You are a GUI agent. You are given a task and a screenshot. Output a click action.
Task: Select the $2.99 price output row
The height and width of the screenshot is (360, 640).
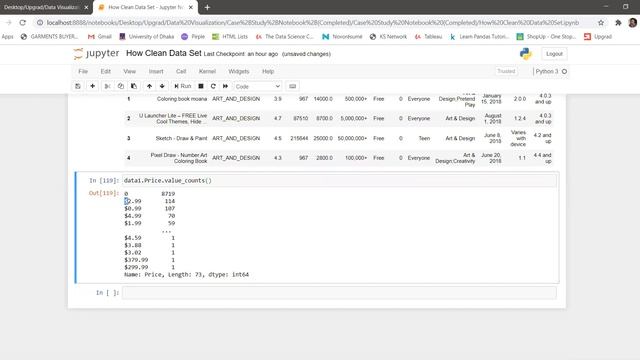pos(150,201)
